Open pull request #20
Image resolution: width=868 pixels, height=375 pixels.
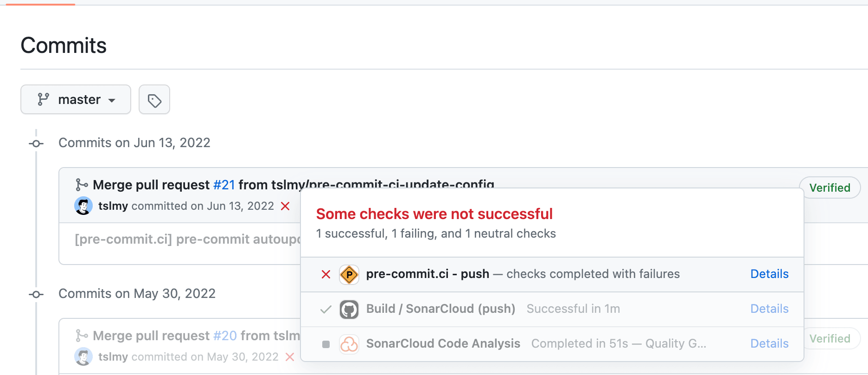225,335
